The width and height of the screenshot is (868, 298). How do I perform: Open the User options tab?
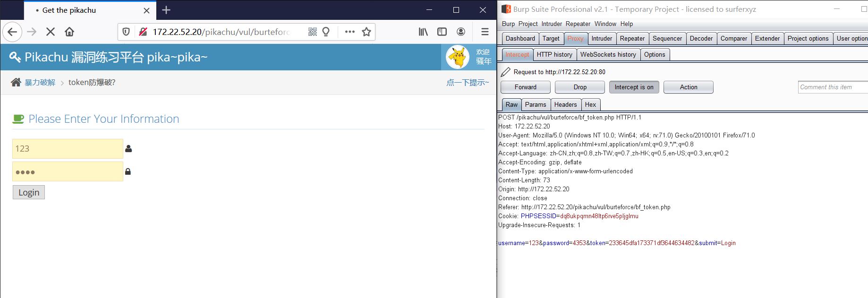851,38
